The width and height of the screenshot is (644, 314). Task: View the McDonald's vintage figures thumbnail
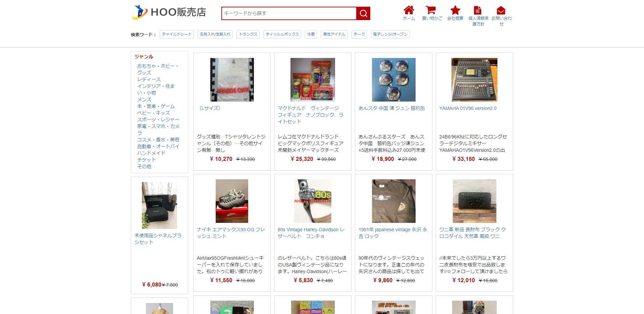coord(313,80)
